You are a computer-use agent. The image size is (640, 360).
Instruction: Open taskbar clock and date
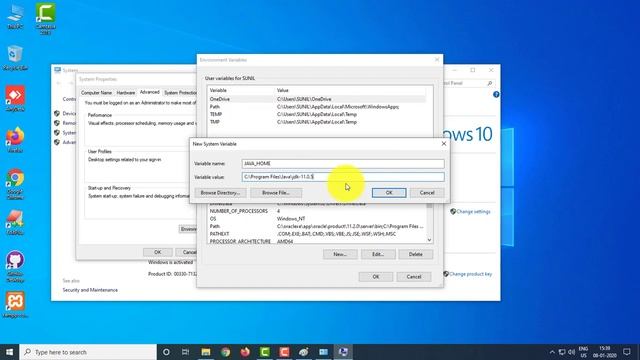tap(605, 352)
